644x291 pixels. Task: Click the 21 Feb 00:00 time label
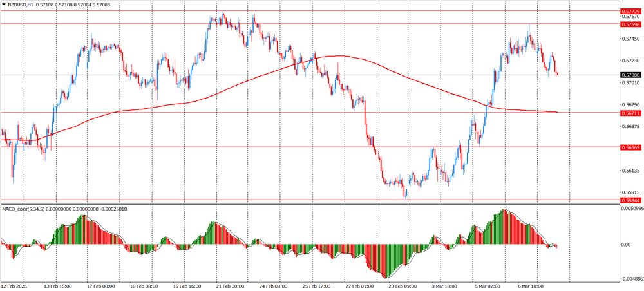point(229,286)
